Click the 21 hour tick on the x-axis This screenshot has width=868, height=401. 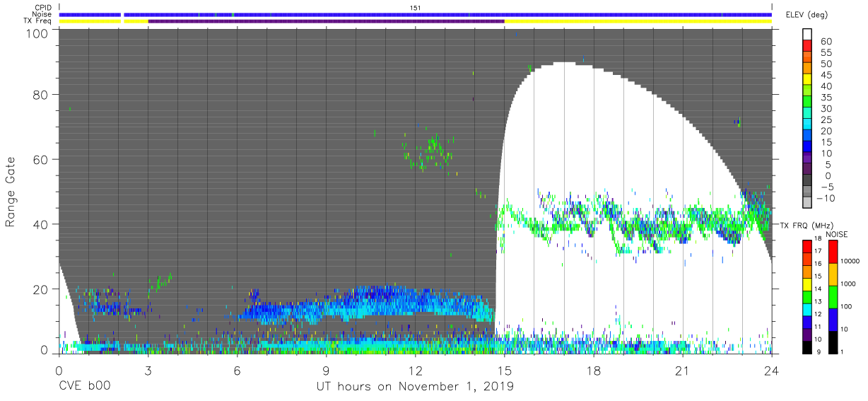(x=683, y=370)
